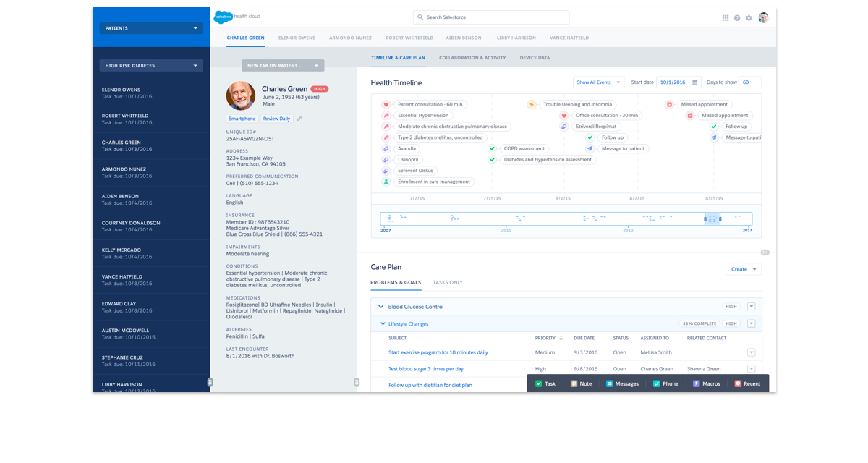Click the Create button in Care Plan
Image resolution: width=868 pixels, height=463 pixels.
point(743,269)
